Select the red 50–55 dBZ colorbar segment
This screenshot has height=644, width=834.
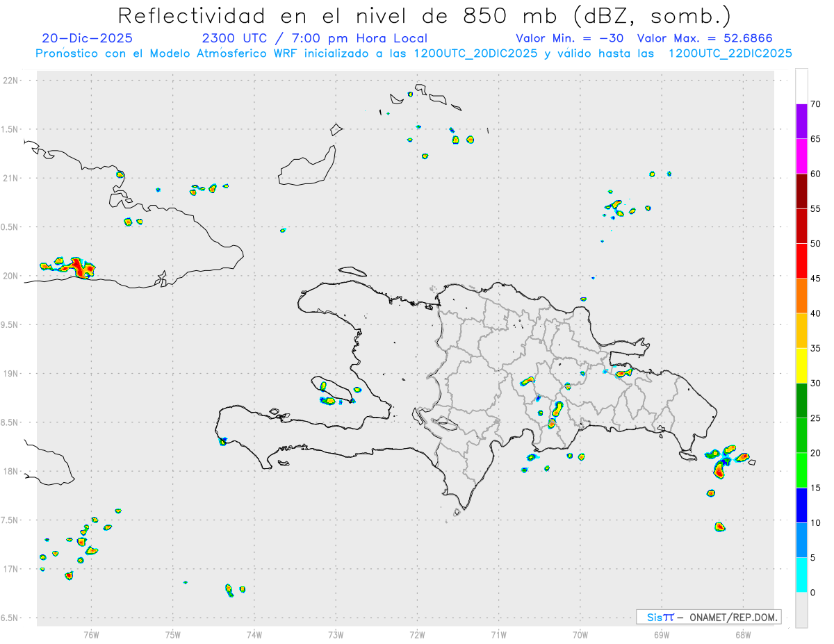tap(801, 226)
